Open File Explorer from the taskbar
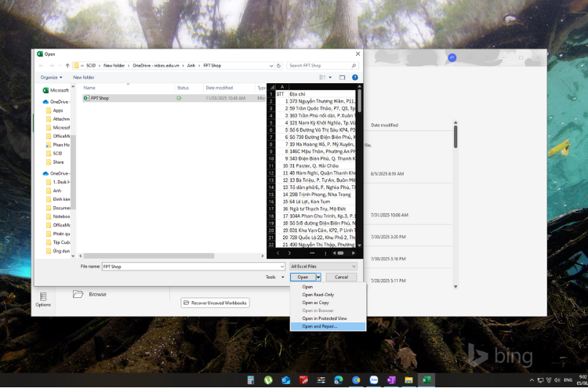The image size is (588, 392). click(x=408, y=380)
